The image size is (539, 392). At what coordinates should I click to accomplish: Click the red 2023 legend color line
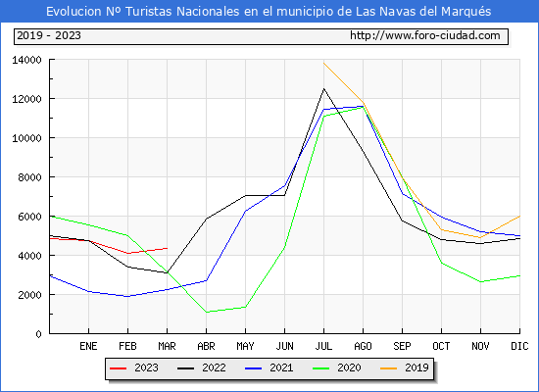119,368
